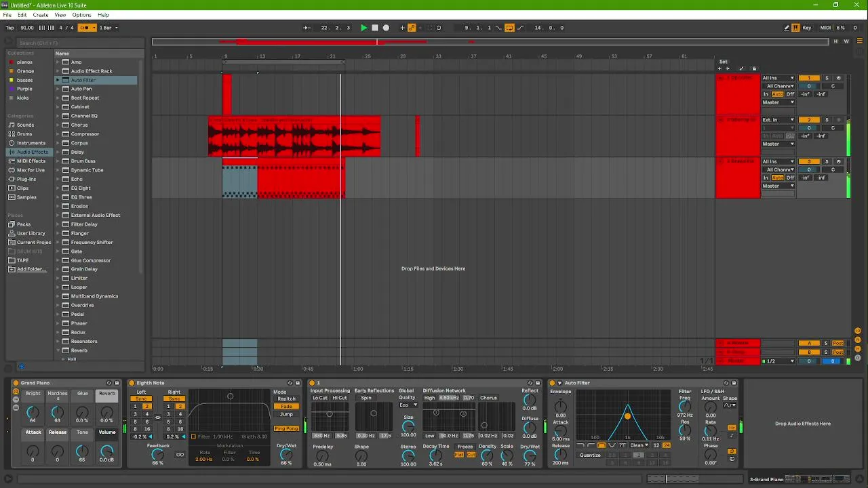Start playback with the green play button
The width and height of the screenshot is (868, 488).
pos(363,28)
